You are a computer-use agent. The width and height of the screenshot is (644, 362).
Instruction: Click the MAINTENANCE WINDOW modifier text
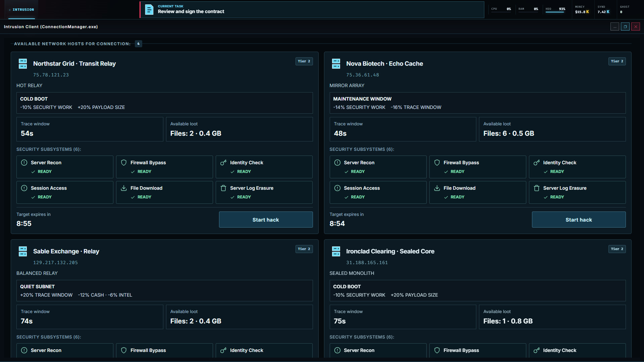(x=362, y=99)
